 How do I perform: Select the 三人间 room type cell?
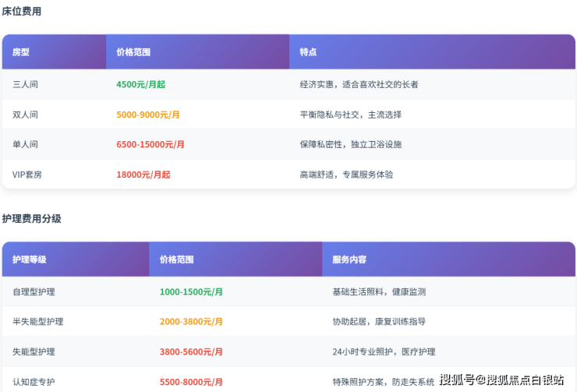(x=26, y=84)
